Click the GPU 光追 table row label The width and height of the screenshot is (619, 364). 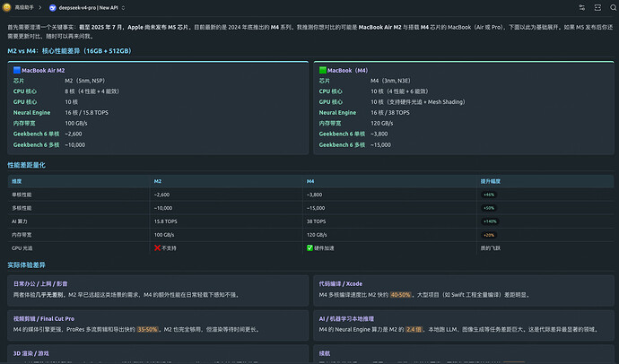click(x=22, y=248)
